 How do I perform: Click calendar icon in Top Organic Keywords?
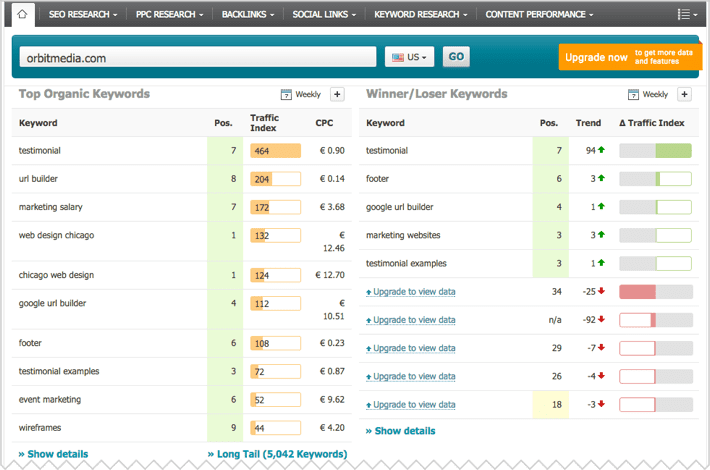pos(286,94)
